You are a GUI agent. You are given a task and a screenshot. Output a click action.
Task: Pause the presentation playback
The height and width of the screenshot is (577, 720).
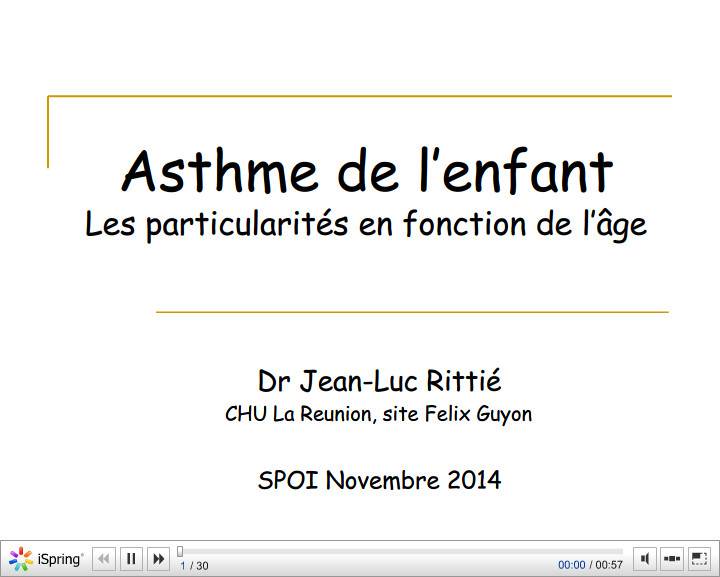[131, 559]
